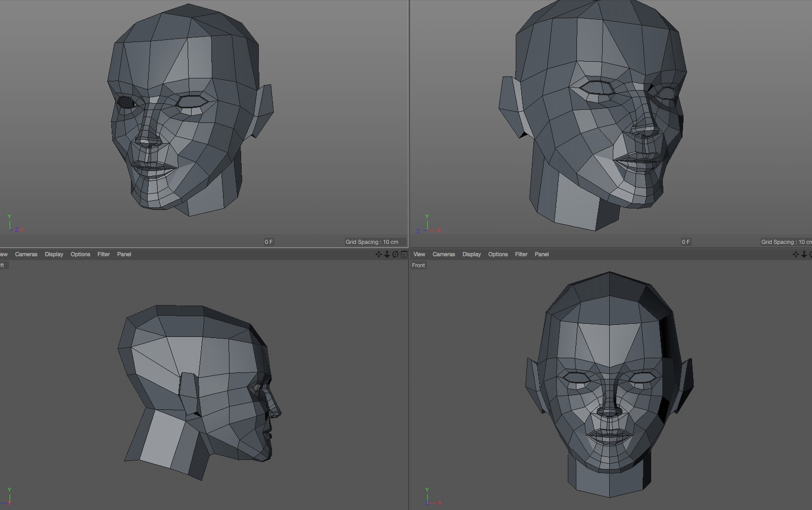Toggle active view icon in Left viewport
Viewport: 812px width, 510px height.
[x=404, y=254]
